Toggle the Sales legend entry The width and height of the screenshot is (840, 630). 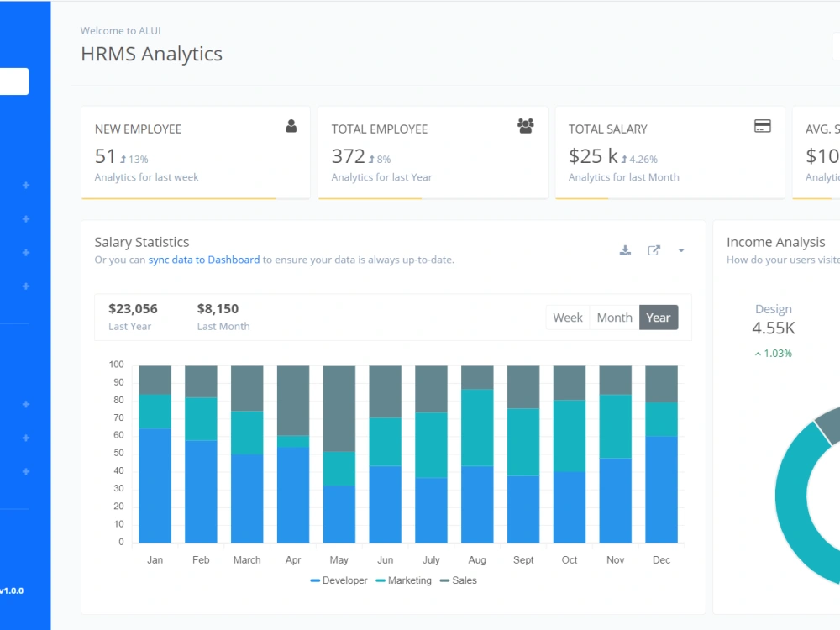click(458, 580)
